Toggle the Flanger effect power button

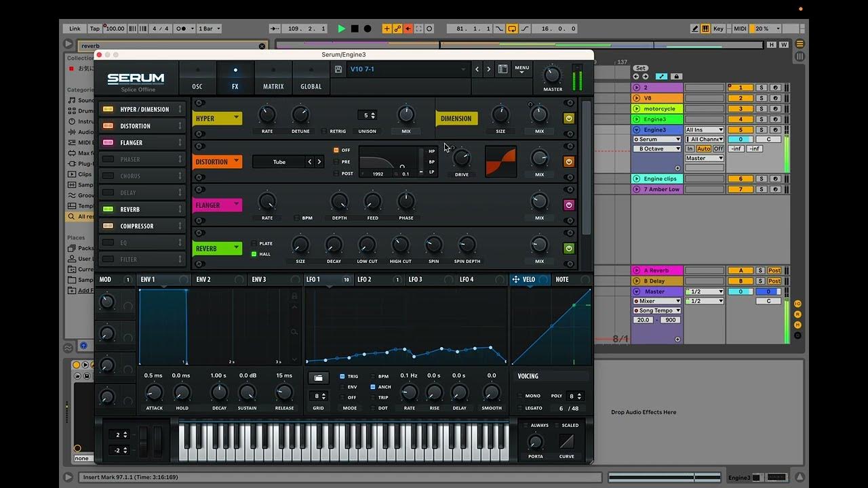(569, 205)
